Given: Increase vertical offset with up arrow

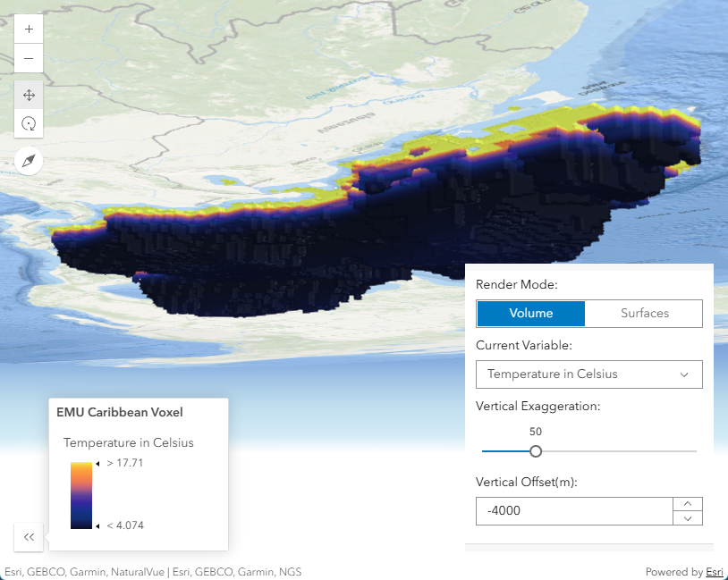Looking at the screenshot, I should [687, 504].
